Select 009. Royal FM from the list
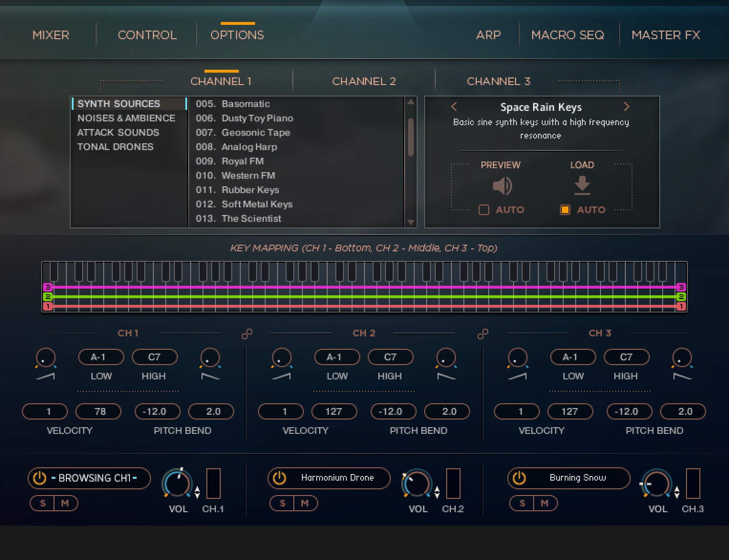 point(243,161)
